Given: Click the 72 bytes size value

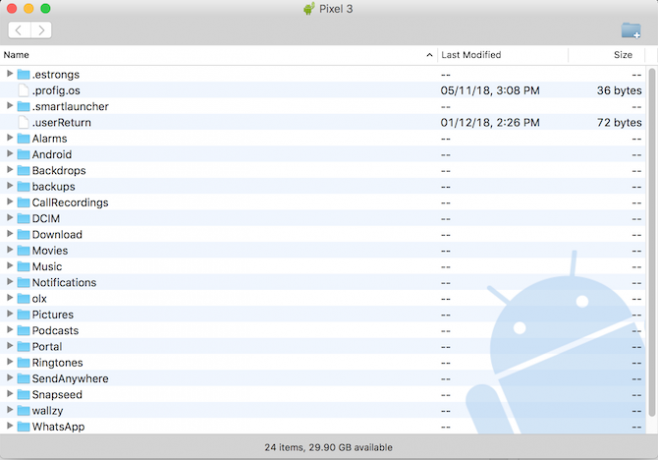Looking at the screenshot, I should pos(619,123).
